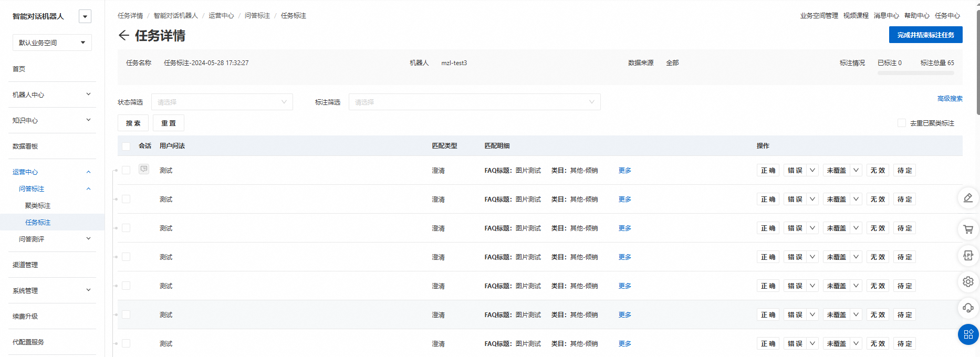Open the 标注筛选 select box
Screen dimensions: 980x357
click(475, 102)
